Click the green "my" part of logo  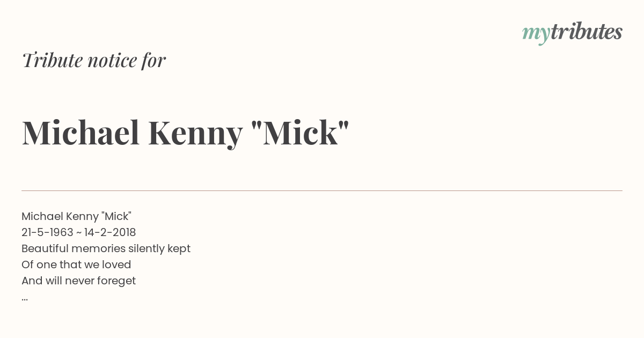coord(536,34)
